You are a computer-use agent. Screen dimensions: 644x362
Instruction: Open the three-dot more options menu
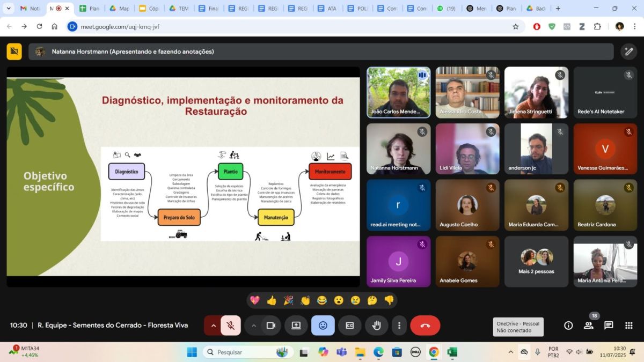pyautogui.click(x=399, y=326)
